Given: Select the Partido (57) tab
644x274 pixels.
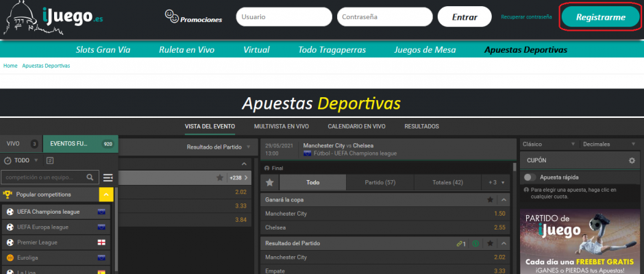Looking at the screenshot, I should (x=380, y=182).
